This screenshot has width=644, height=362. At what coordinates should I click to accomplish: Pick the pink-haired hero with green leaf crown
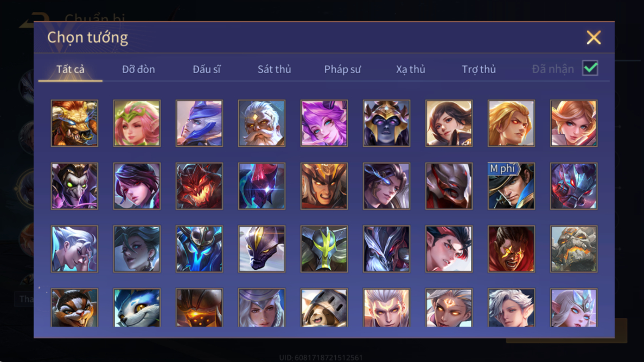[137, 123]
